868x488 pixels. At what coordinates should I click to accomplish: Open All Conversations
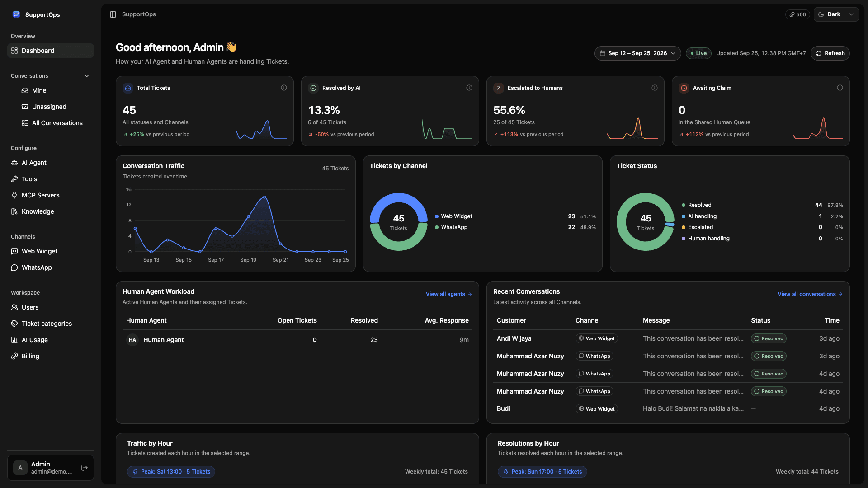click(55, 123)
